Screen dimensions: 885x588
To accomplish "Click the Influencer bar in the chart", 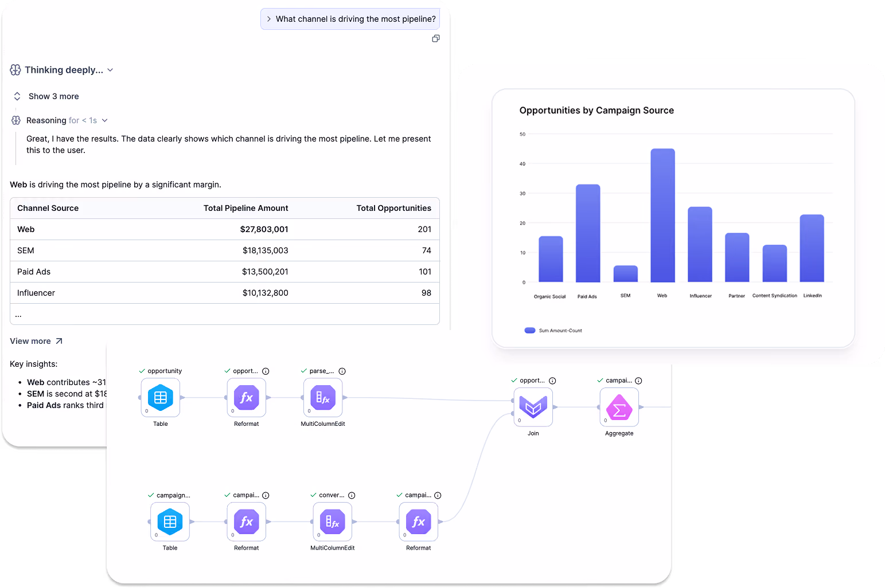I will click(700, 245).
